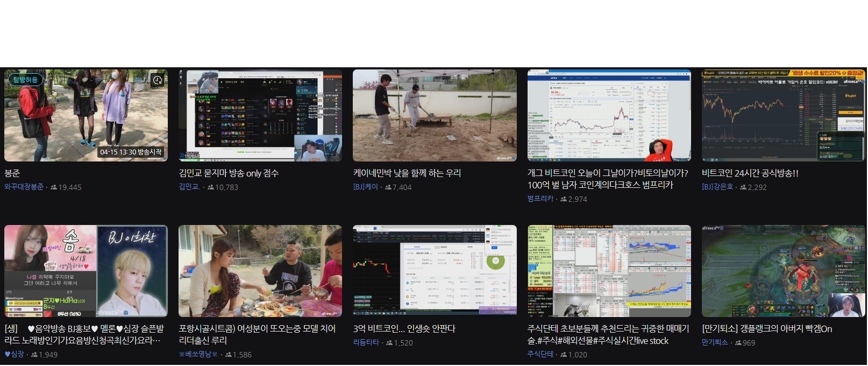The height and width of the screenshot is (366, 868).
Task: Click title 김민교 묻지마 방송 only 점수
Action: coord(229,173)
